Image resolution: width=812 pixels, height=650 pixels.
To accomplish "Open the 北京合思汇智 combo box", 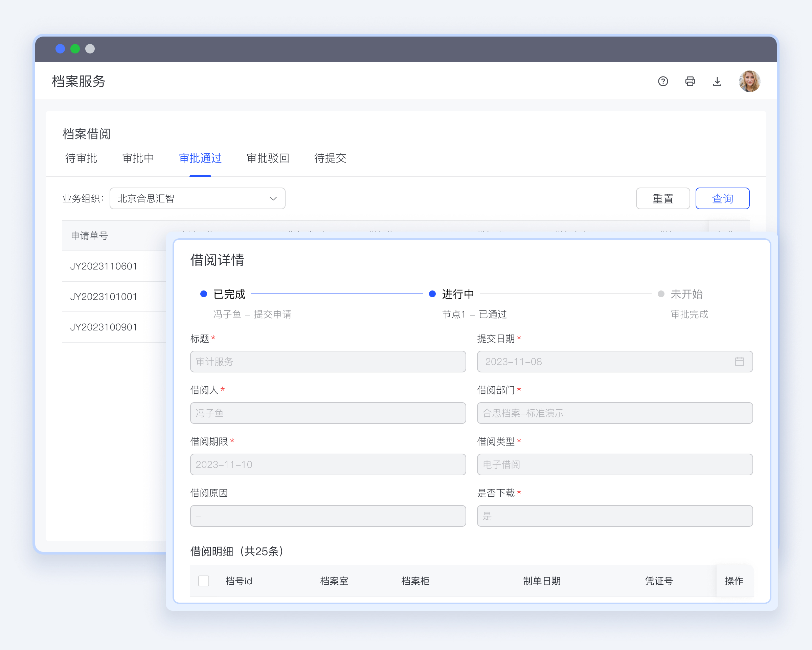I will 188,199.
